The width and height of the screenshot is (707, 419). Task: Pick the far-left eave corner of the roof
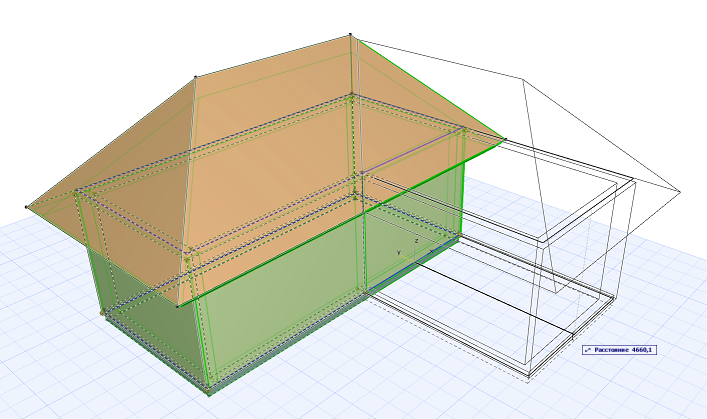26,207
